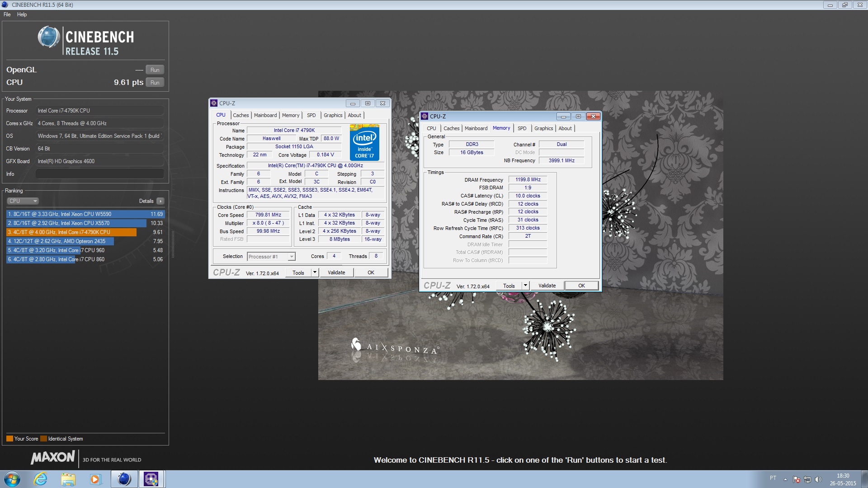The height and width of the screenshot is (488, 868).
Task: Open the taskbar clock showing 18:30
Action: (843, 479)
